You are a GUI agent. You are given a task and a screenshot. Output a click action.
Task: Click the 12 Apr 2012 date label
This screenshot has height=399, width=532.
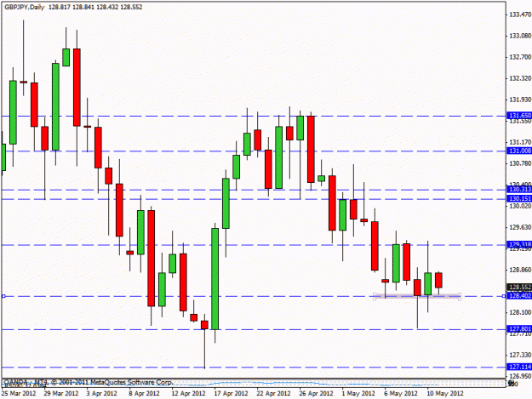click(x=189, y=393)
